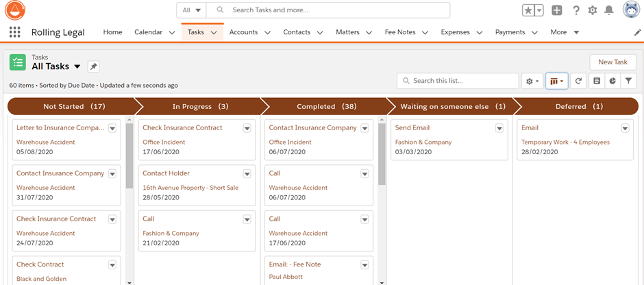Expand the More navigation menu
The height and width of the screenshot is (285, 644).
click(x=565, y=32)
